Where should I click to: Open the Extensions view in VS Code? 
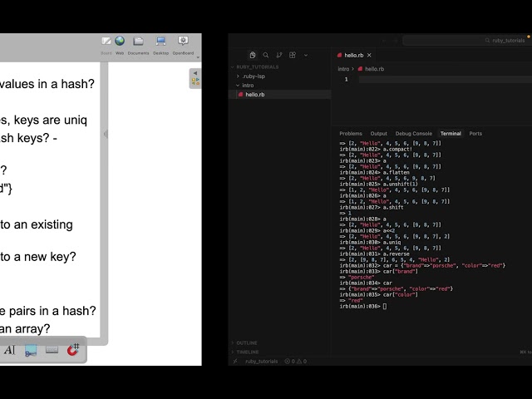(292, 55)
